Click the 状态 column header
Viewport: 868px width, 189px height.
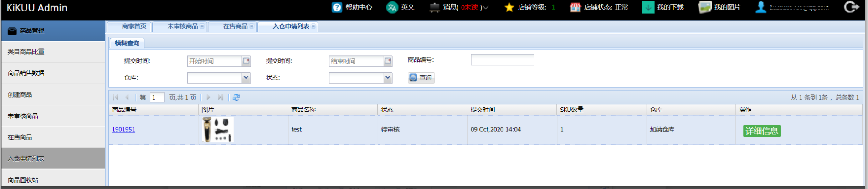pyautogui.click(x=423, y=110)
